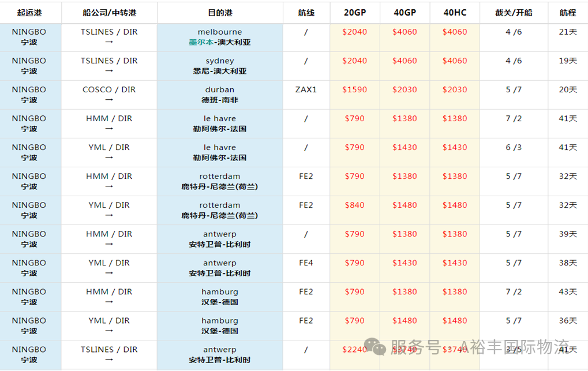
Task: Click the 航程 column header
Action: pyautogui.click(x=568, y=13)
